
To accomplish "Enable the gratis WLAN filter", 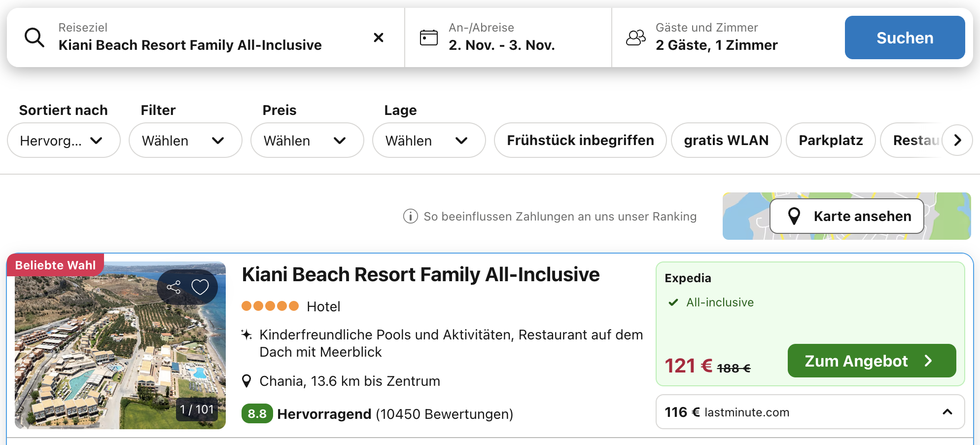I will (726, 141).
